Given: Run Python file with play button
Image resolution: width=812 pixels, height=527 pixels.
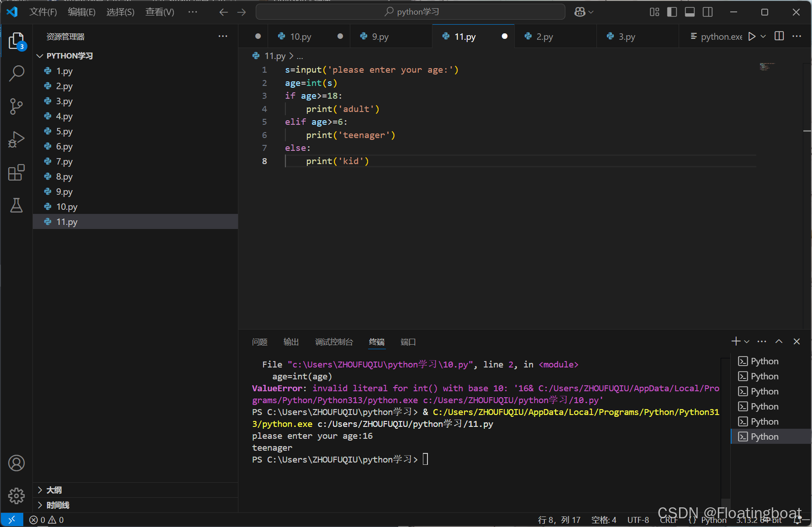Looking at the screenshot, I should (752, 37).
